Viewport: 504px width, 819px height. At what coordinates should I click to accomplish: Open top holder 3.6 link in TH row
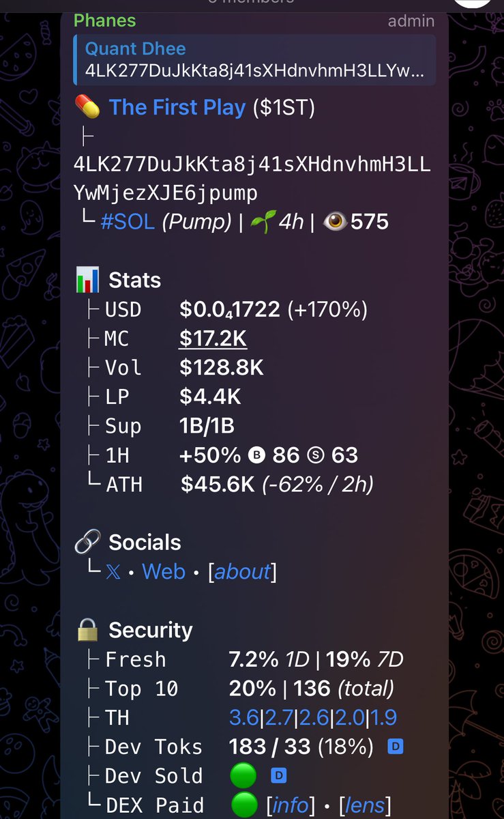[x=243, y=718]
